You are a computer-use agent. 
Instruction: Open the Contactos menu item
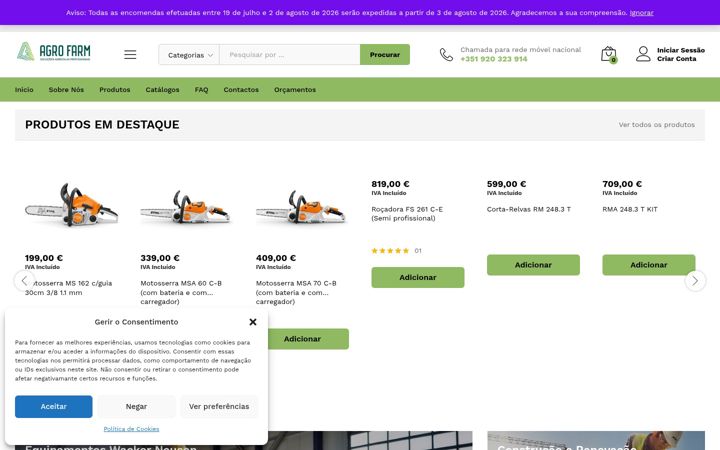click(x=241, y=90)
